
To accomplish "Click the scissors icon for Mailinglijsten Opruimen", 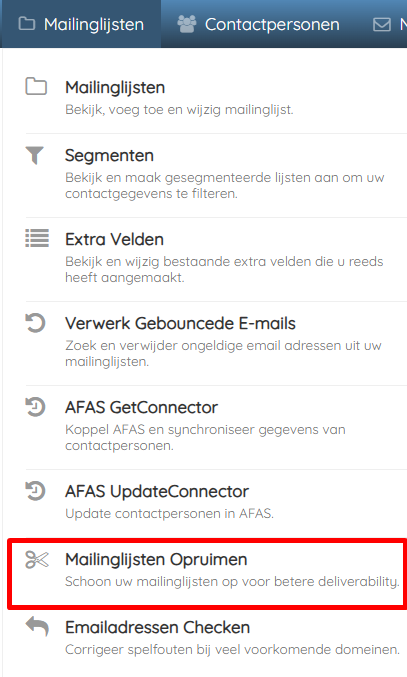I will pos(37,560).
